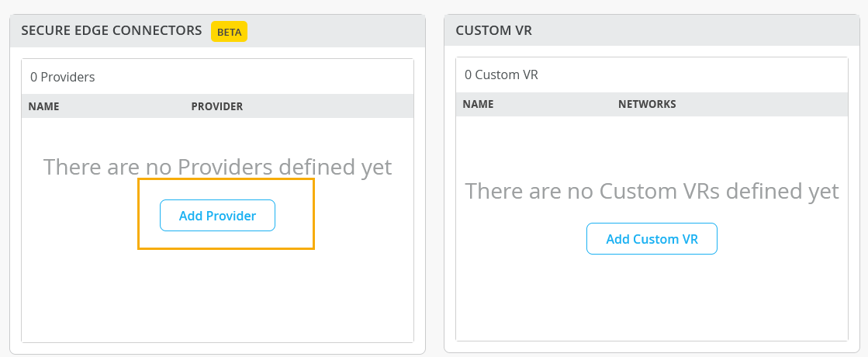Click the Add Custom VR button
Image resolution: width=868 pixels, height=357 pixels.
652,238
